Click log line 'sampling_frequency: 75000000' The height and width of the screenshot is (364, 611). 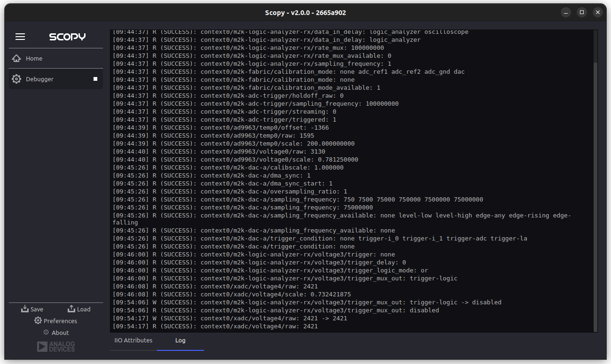[243, 208]
